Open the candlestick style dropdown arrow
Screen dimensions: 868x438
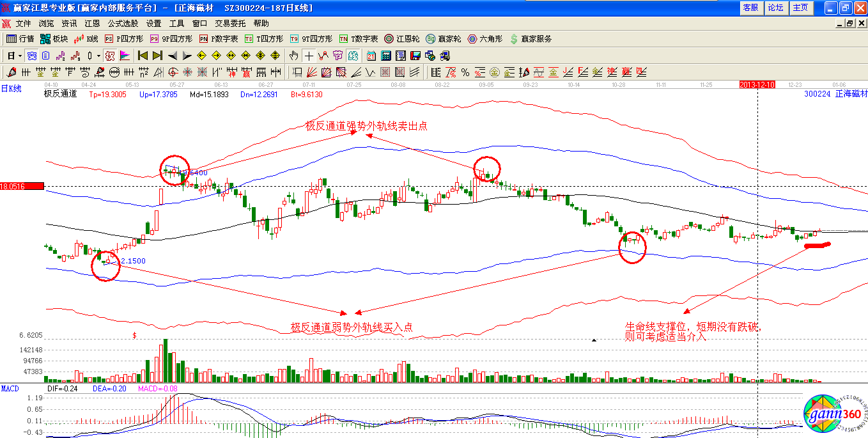(x=98, y=56)
